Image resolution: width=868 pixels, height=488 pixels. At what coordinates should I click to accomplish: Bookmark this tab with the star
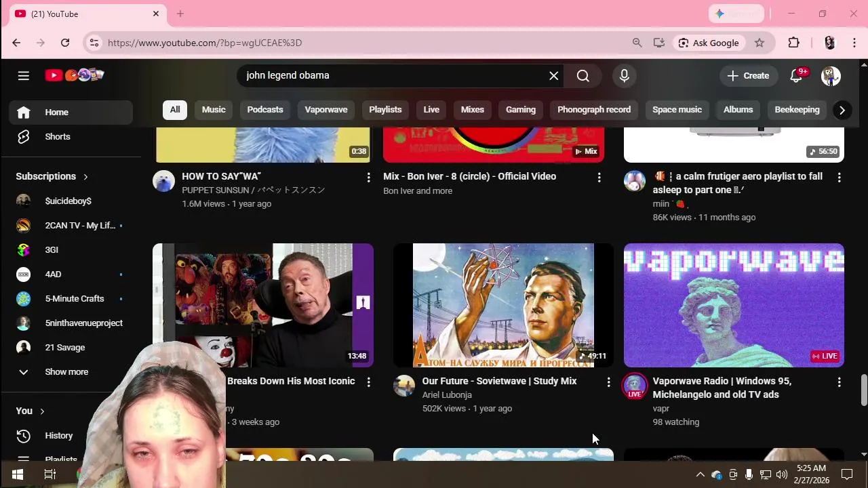click(x=759, y=43)
